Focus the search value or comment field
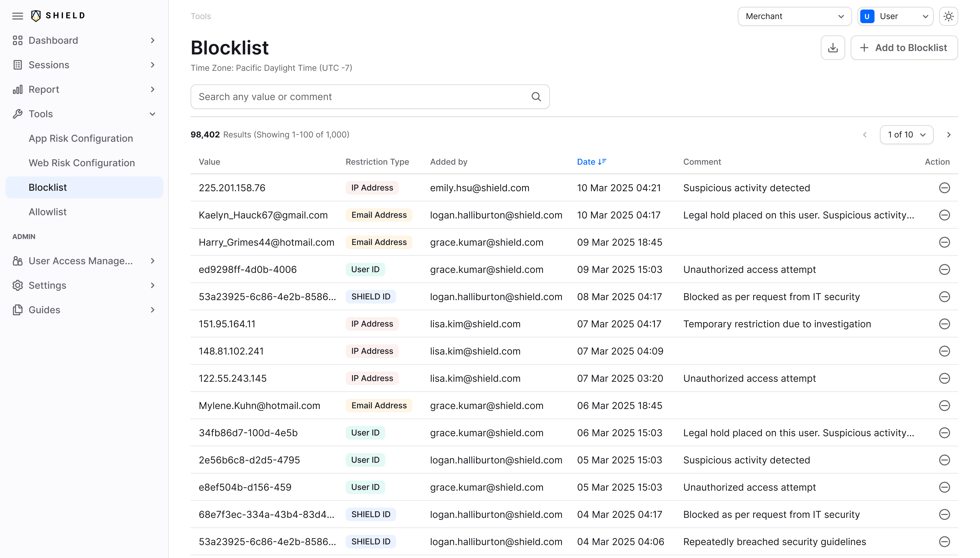Viewport: 980px width, 558px height. pyautogui.click(x=370, y=97)
